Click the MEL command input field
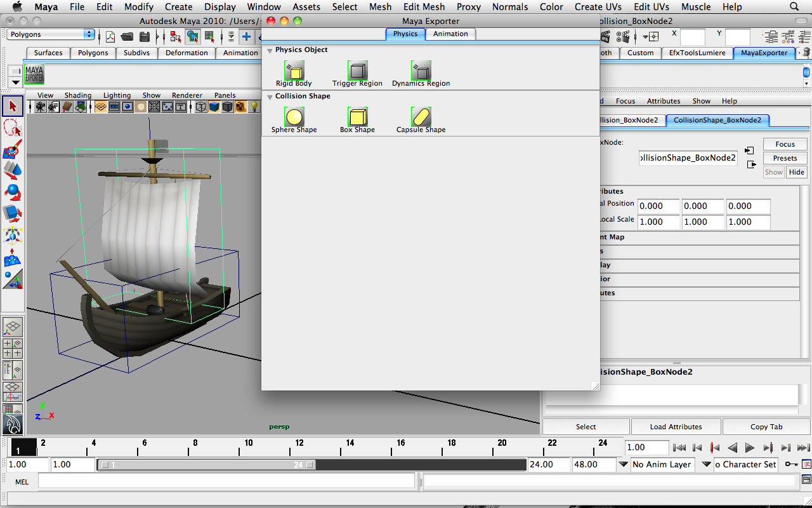812x508 pixels. pyautogui.click(x=226, y=482)
